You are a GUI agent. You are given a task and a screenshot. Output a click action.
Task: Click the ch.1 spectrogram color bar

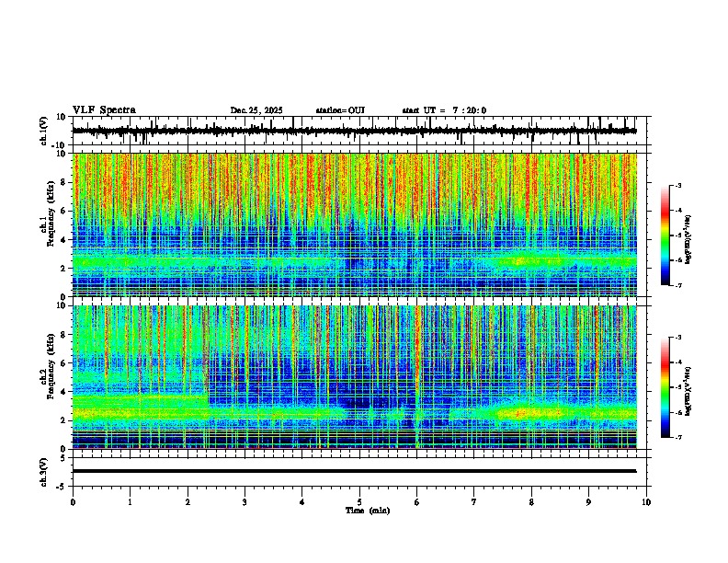click(665, 236)
